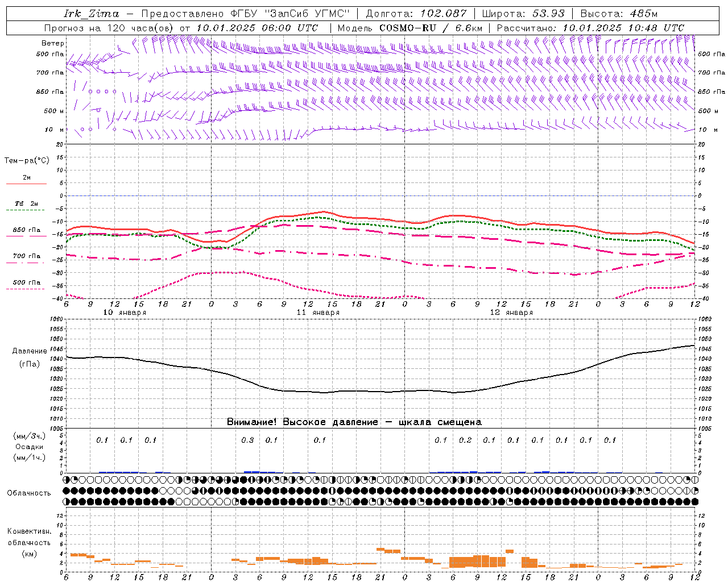Screen dimensions: 728x582
Task: Click the '700 гПа' temperature legend entry
Action: 27,256
